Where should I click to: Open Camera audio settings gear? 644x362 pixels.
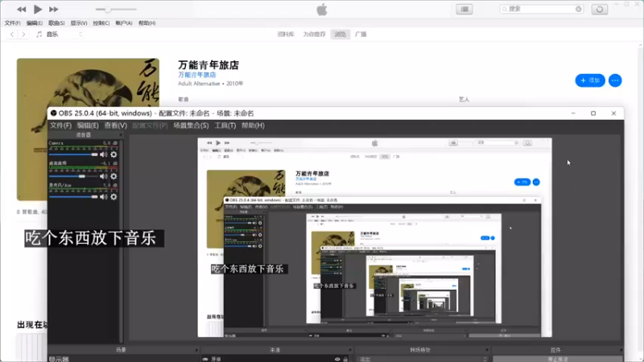click(114, 154)
